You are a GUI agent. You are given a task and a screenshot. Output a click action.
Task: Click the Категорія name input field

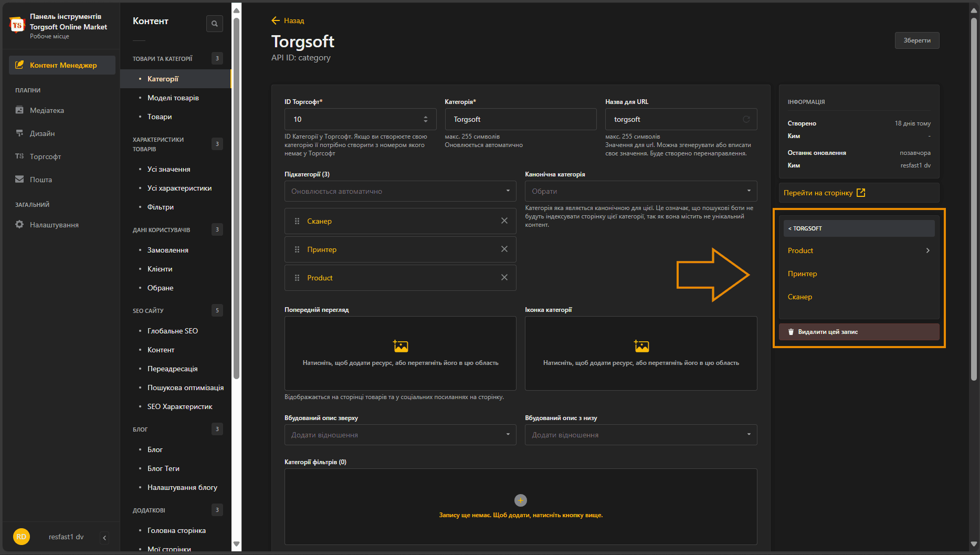coord(521,119)
